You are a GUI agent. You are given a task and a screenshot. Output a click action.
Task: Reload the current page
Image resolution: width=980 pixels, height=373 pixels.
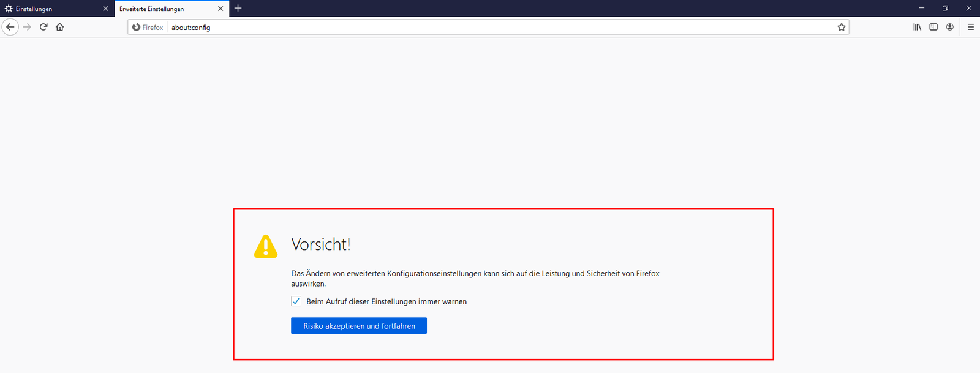[43, 27]
